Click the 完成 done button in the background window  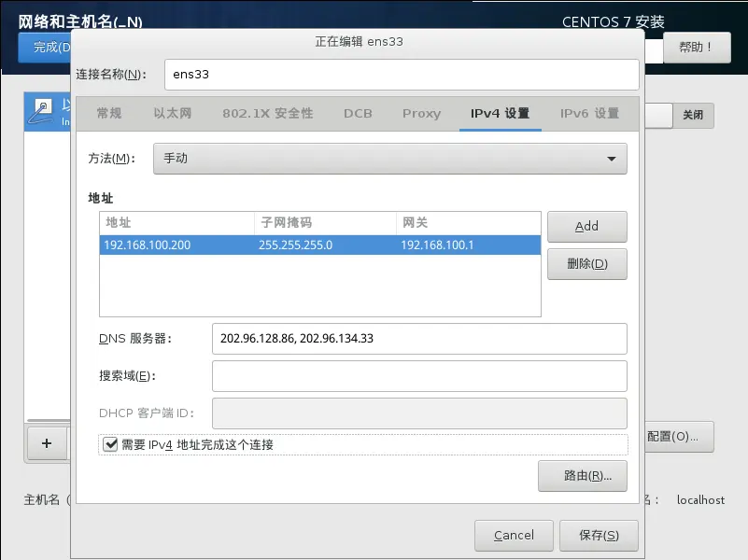[x=45, y=48]
